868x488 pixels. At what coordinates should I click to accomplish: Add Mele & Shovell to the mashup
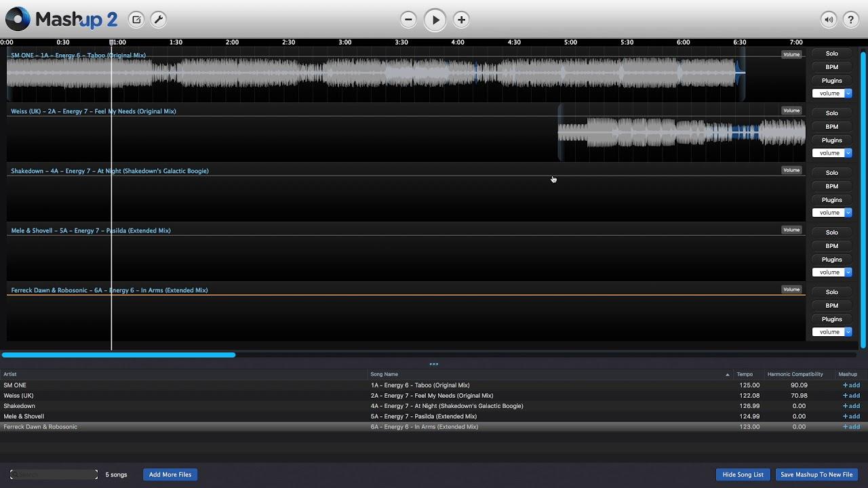851,417
